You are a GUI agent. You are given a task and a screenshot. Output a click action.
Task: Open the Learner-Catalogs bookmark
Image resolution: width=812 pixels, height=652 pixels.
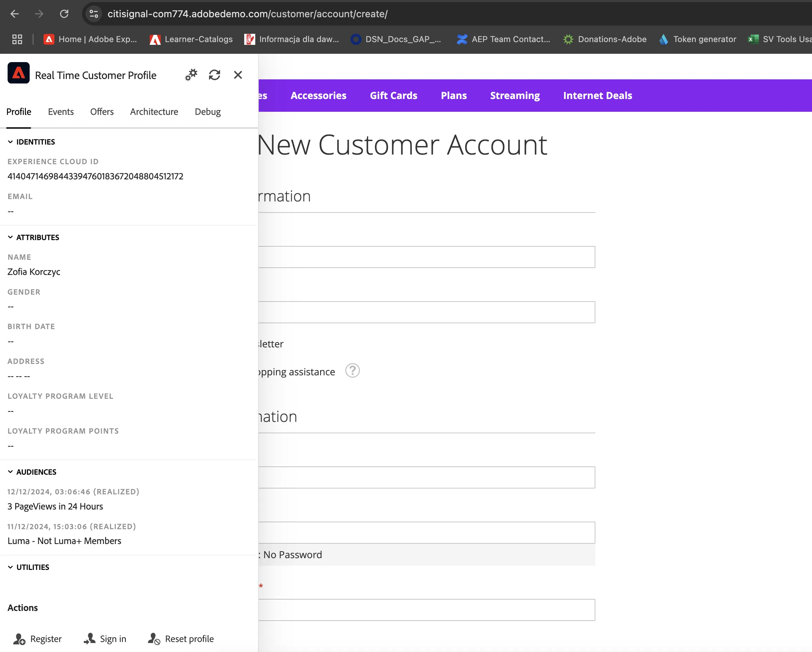tap(191, 39)
